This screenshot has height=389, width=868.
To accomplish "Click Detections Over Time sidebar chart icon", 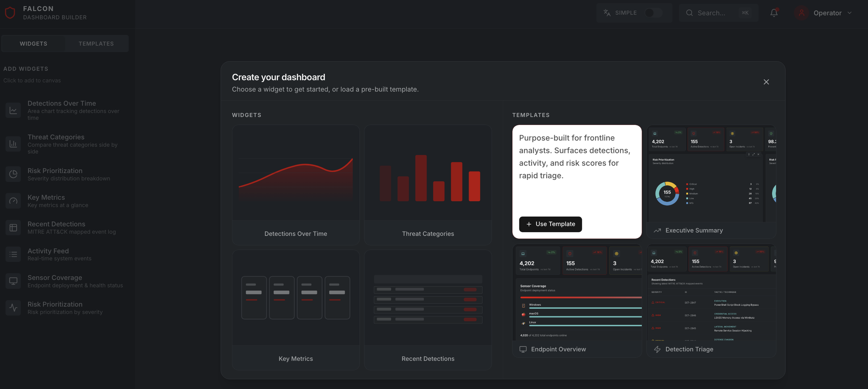I will (13, 110).
